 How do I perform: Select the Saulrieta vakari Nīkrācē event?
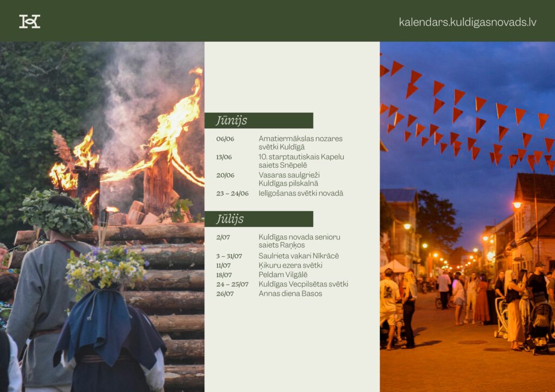coord(299,256)
